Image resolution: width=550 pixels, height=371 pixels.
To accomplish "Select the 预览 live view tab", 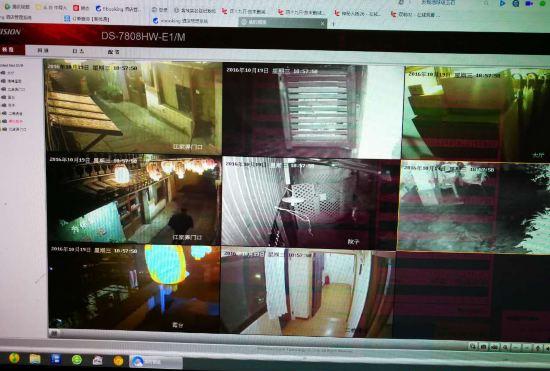I will pyautogui.click(x=8, y=50).
